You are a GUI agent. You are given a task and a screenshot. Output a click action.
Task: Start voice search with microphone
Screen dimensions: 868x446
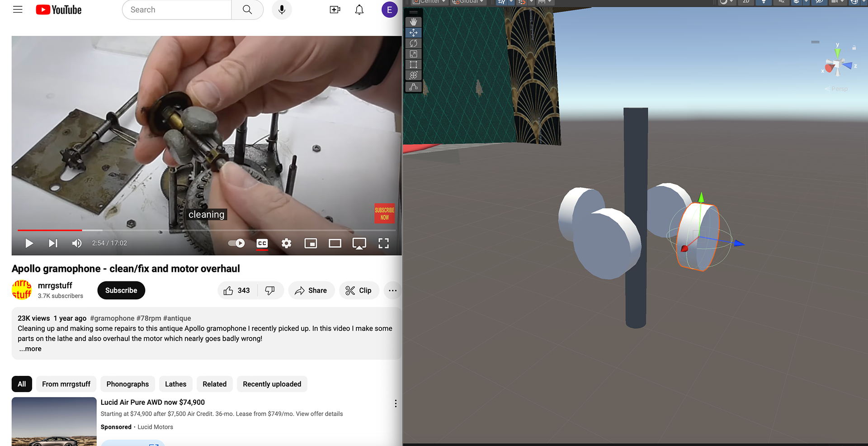(x=282, y=9)
